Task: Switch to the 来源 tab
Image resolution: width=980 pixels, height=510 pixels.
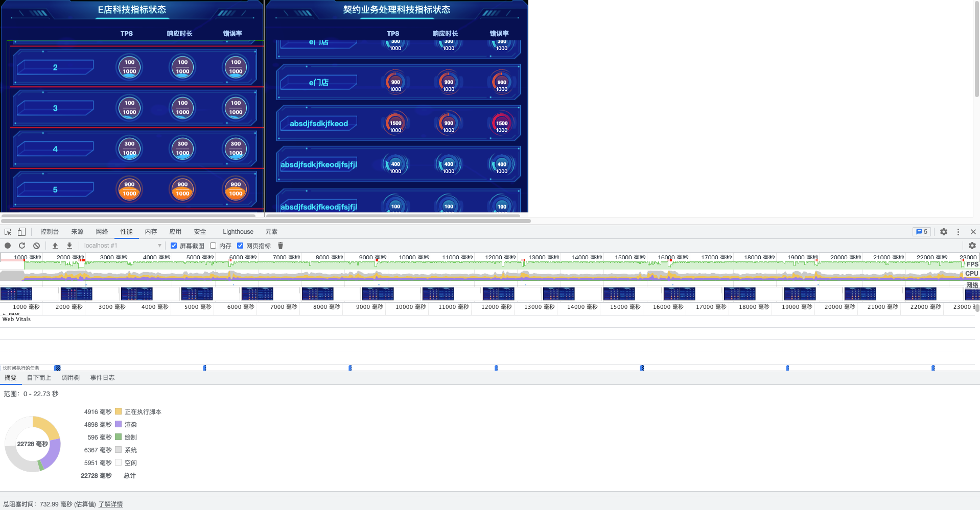Action: (x=77, y=232)
